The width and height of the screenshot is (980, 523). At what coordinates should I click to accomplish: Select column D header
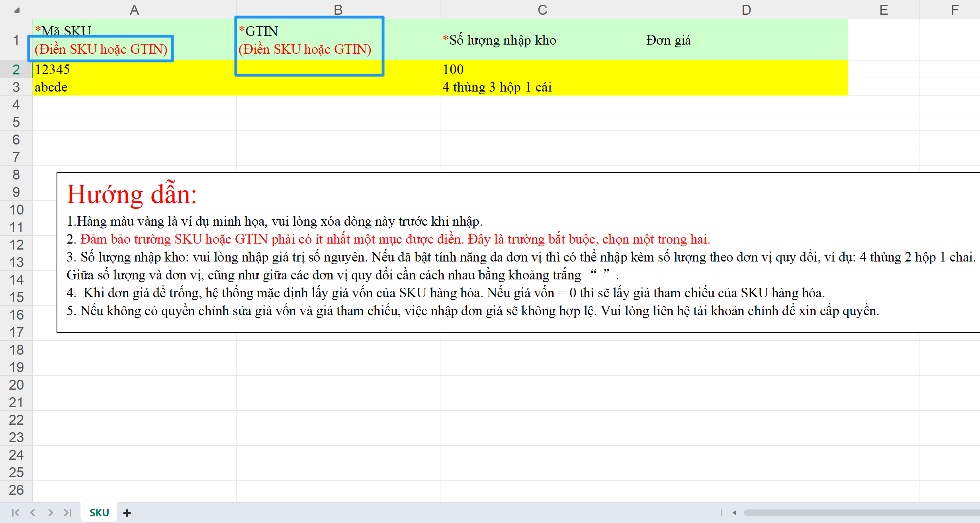746,10
